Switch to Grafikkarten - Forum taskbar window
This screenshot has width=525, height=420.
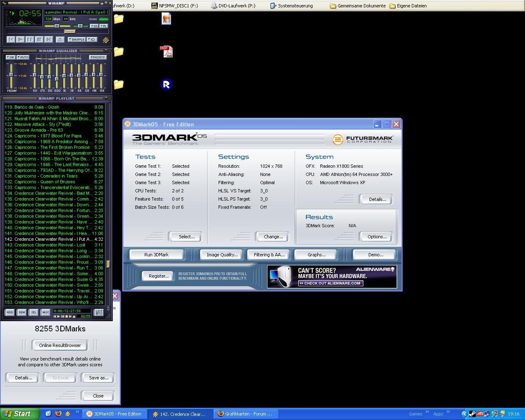246,414
